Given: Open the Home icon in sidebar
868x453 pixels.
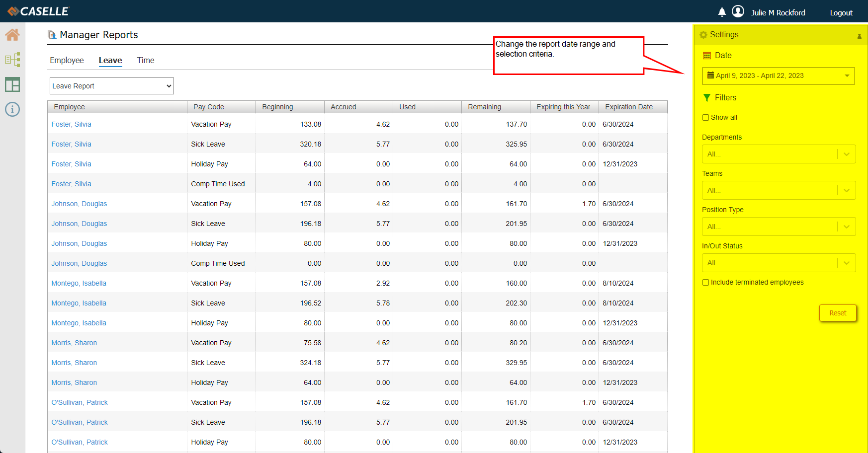Looking at the screenshot, I should 12,35.
